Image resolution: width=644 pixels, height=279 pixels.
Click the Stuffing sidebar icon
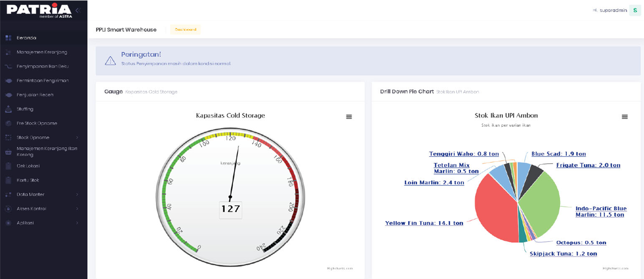8,109
